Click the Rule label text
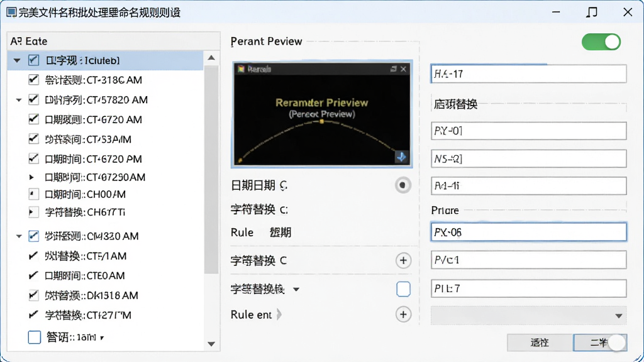 pos(242,233)
